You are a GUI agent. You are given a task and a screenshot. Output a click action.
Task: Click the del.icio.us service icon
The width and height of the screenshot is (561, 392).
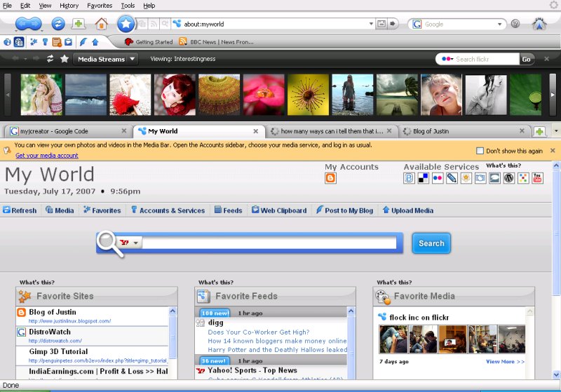coord(424,178)
